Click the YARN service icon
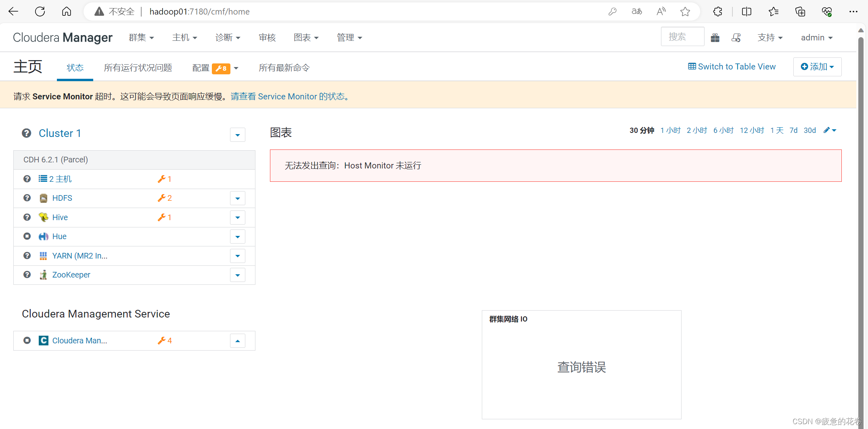 click(44, 256)
